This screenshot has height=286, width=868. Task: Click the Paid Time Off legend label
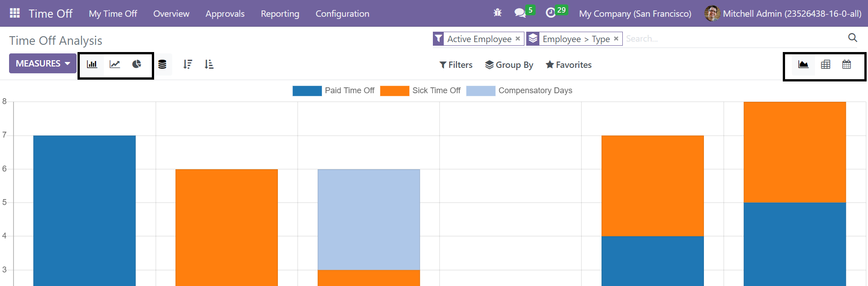[349, 91]
